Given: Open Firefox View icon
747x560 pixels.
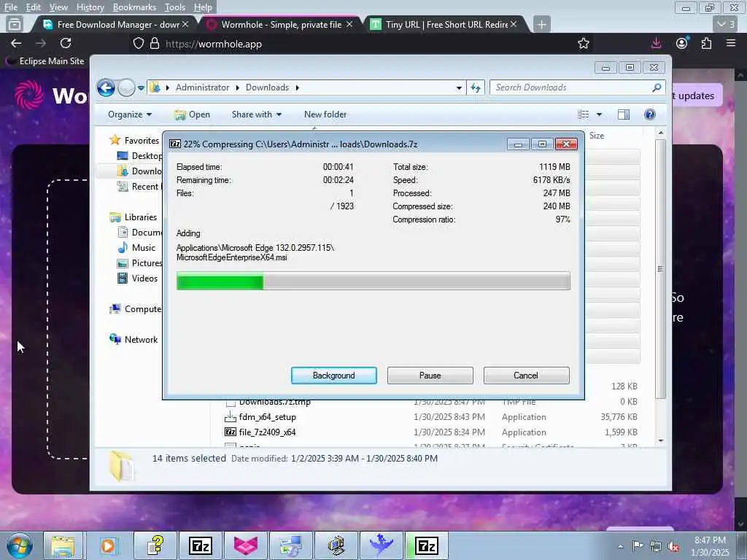Looking at the screenshot, I should tap(15, 24).
